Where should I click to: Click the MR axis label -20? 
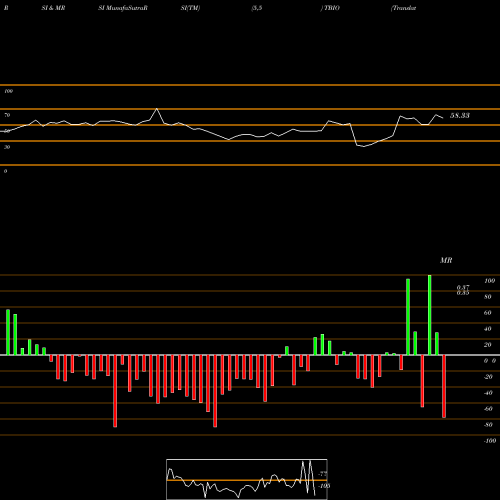pyautogui.click(x=488, y=377)
